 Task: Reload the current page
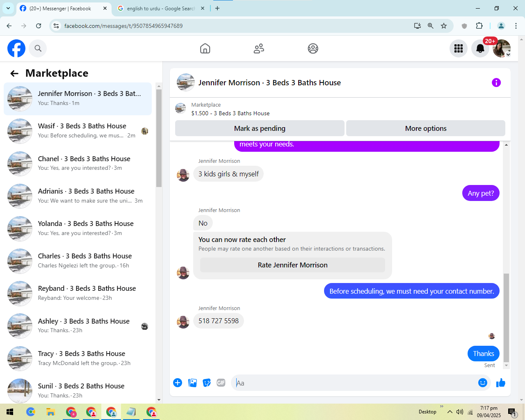(x=39, y=26)
